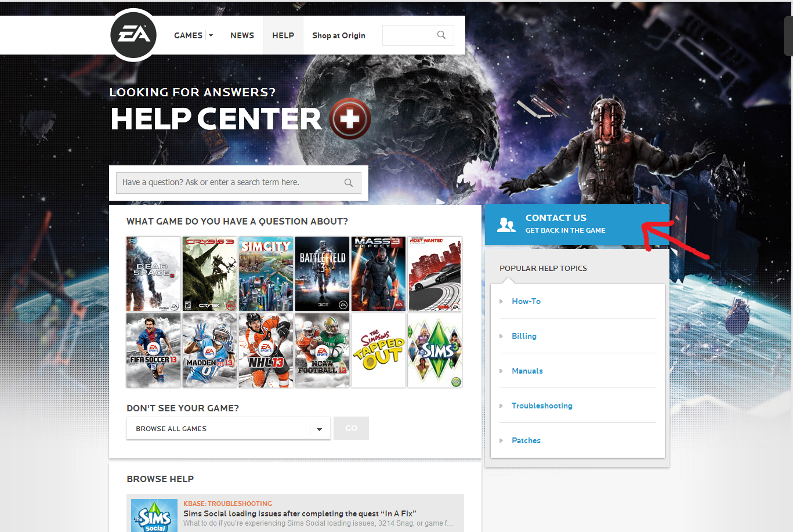Open the BROWSE ALL GAMES dropdown
793x532 pixels.
229,429
